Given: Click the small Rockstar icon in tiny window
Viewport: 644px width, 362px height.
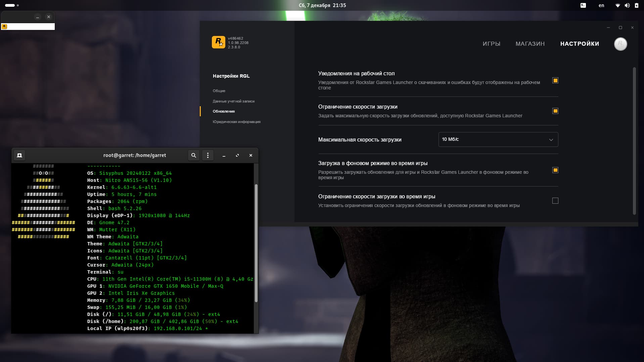Looking at the screenshot, I should 4,27.
